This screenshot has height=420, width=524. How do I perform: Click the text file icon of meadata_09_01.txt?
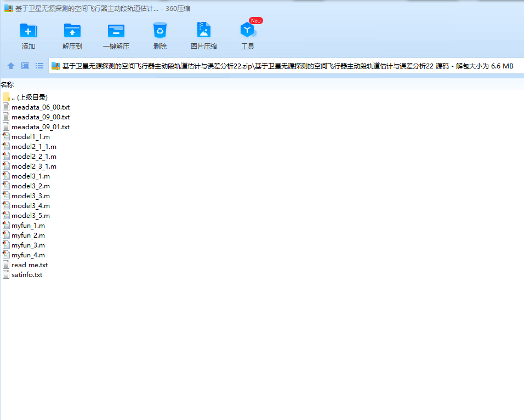(x=6, y=127)
